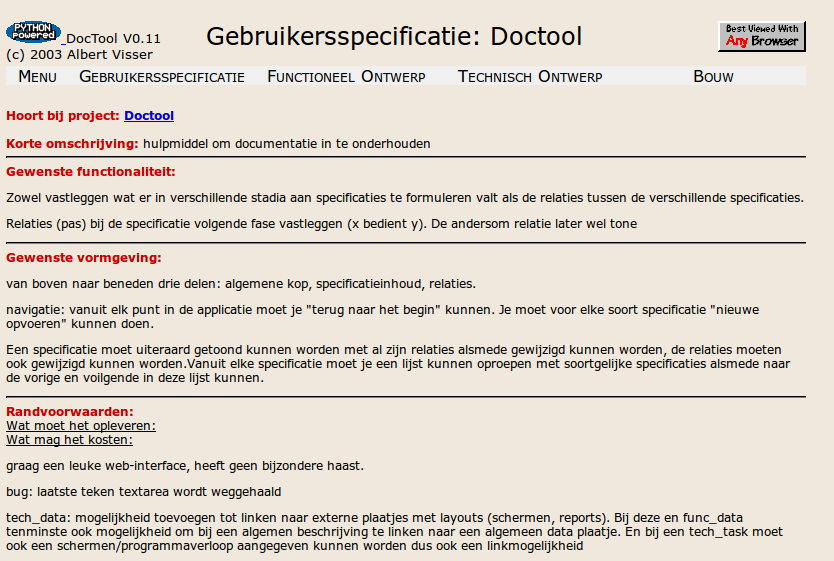This screenshot has height=561, width=834.
Task: Click the underlined Wat mag het kosten text
Action: (x=70, y=440)
